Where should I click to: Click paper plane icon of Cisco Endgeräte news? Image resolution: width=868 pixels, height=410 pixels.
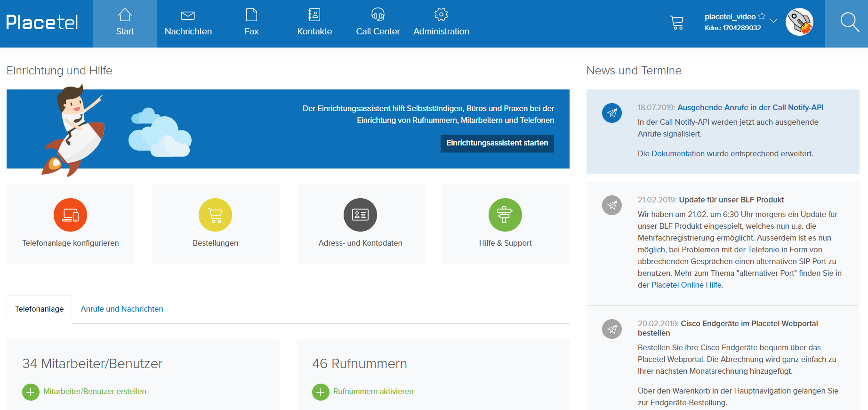[612, 329]
